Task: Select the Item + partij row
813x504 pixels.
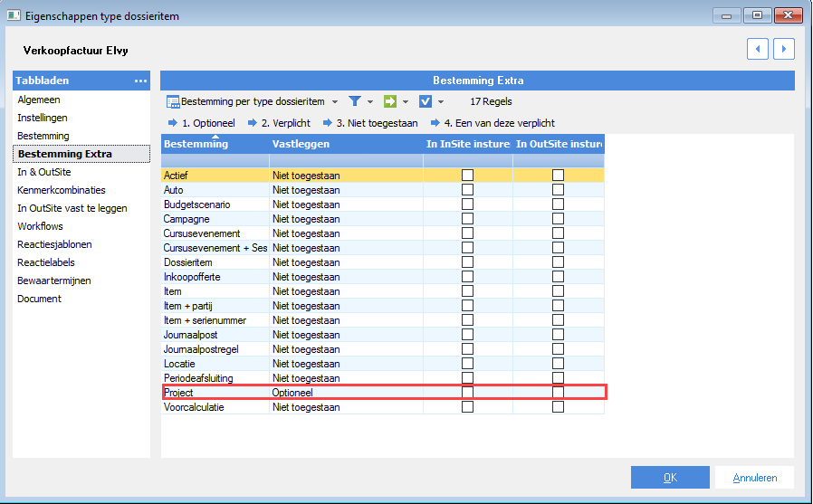Action: (383, 306)
